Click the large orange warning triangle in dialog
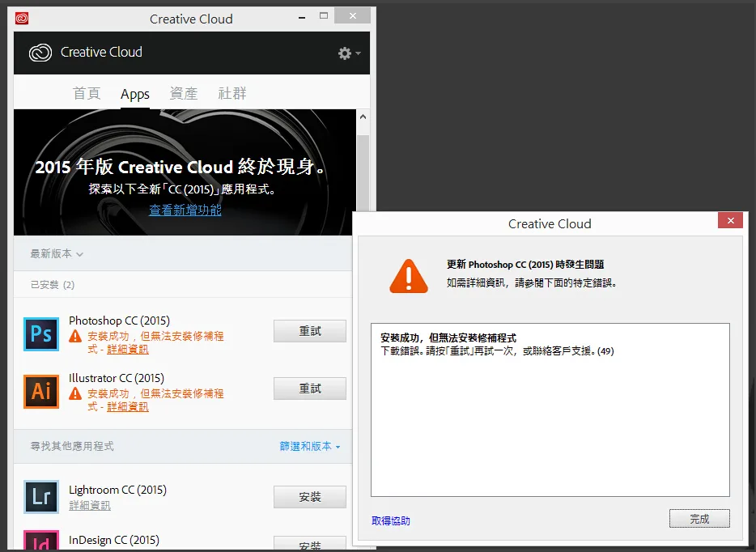This screenshot has width=756, height=552. coord(409,276)
